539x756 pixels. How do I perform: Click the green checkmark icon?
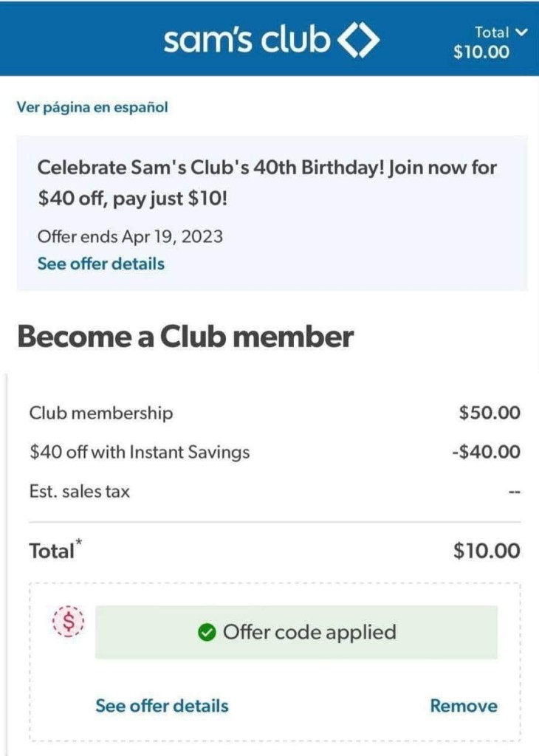point(207,633)
